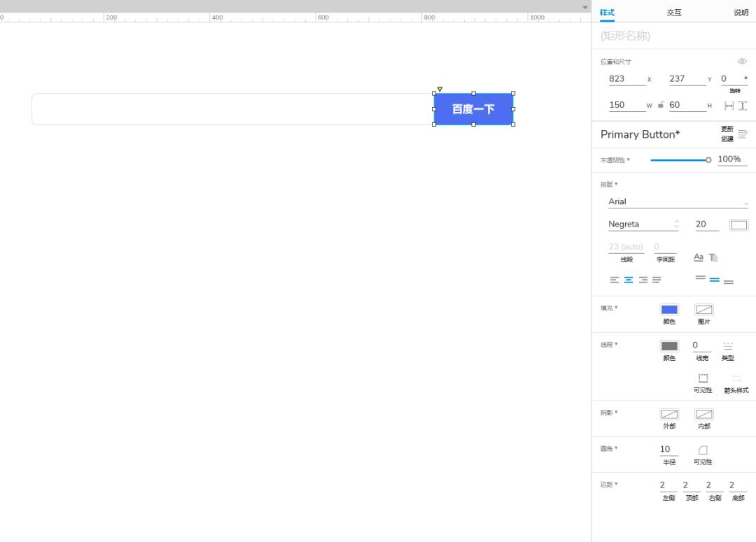Image resolution: width=756 pixels, height=542 pixels.
Task: Align text to top vertically
Action: [x=701, y=278]
